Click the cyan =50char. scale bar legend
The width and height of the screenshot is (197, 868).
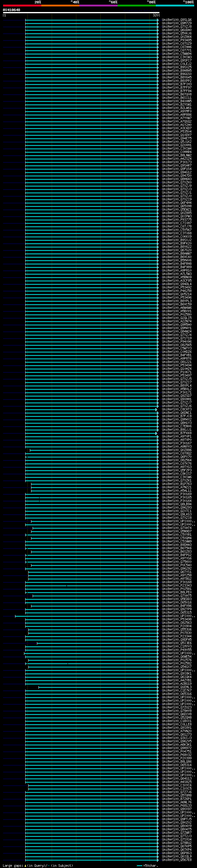(147, 866)
